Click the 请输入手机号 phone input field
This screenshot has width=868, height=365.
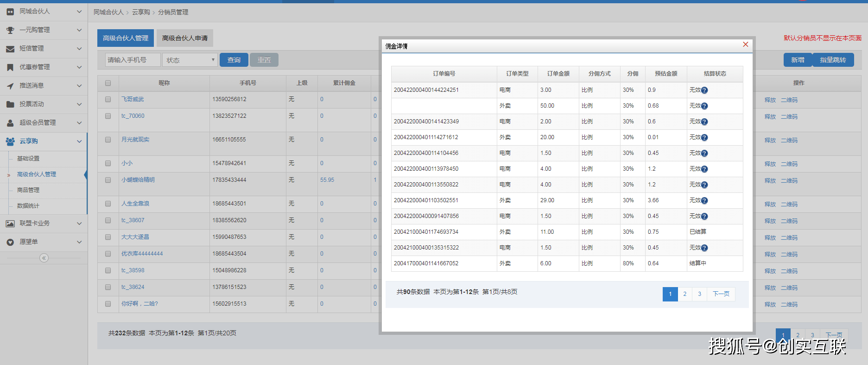tap(133, 60)
